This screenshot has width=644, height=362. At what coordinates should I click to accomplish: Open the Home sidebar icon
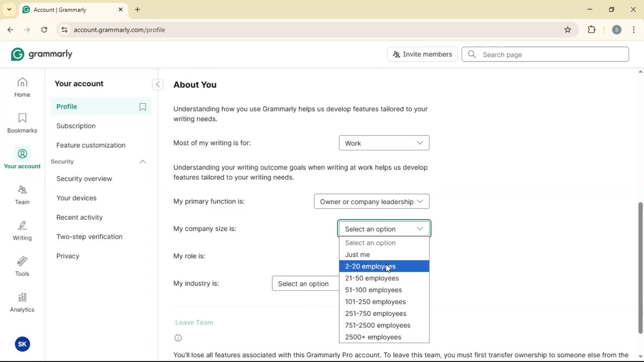click(x=22, y=87)
